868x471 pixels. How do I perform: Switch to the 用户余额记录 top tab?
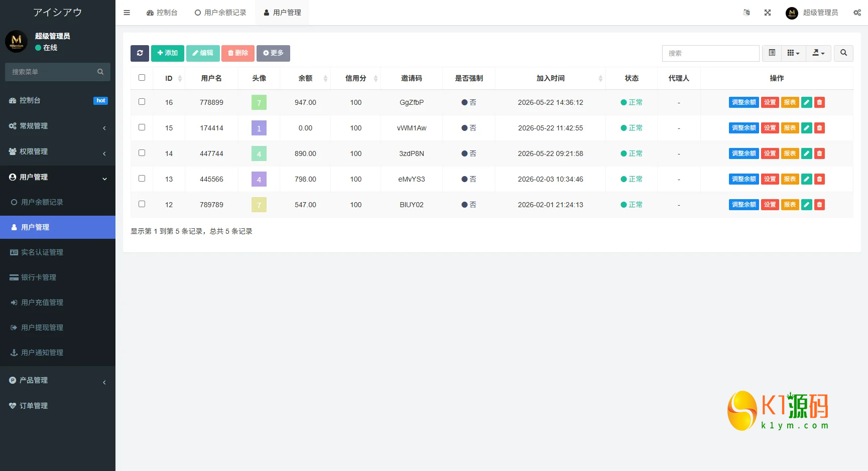click(x=220, y=13)
